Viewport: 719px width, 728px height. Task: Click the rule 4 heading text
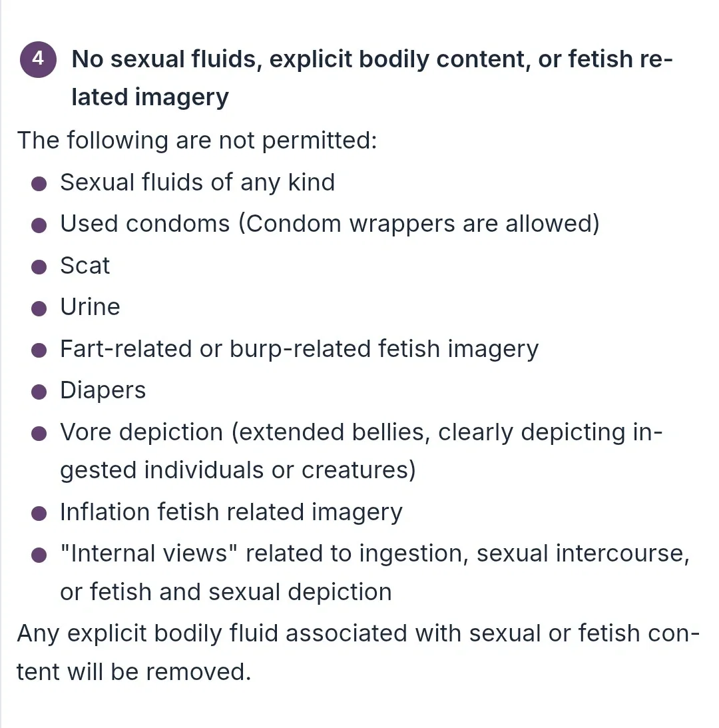371,78
